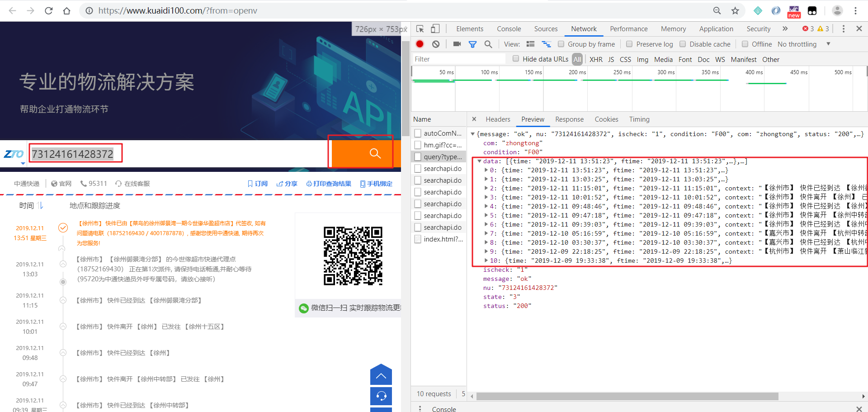This screenshot has width=868, height=412.
Task: Show more DevTools tabs with the chevron
Action: (785, 29)
